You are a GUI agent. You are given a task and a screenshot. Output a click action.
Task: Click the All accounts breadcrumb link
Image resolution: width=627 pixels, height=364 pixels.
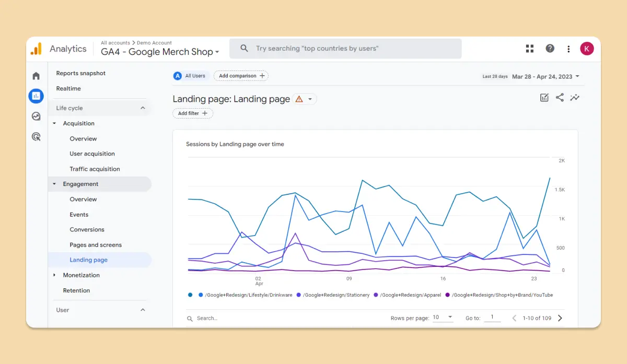point(115,43)
